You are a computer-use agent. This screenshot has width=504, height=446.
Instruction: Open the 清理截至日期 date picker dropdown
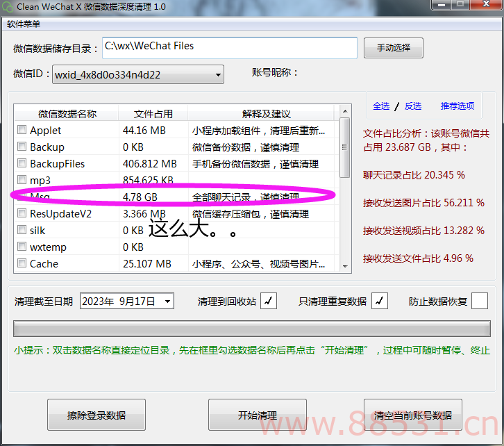pos(167,302)
